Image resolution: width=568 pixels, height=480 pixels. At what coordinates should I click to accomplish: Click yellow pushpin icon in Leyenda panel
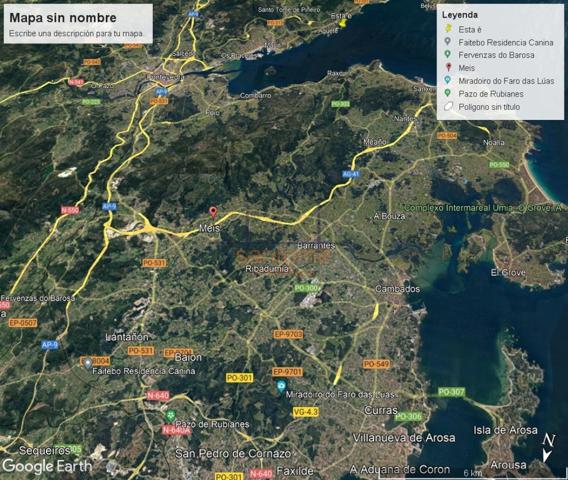pyautogui.click(x=448, y=29)
